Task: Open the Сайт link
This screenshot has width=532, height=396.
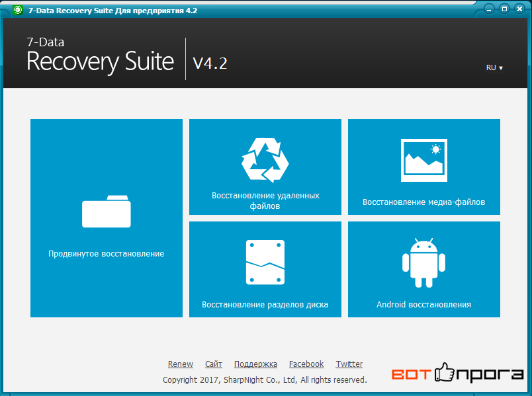Action: (x=214, y=364)
